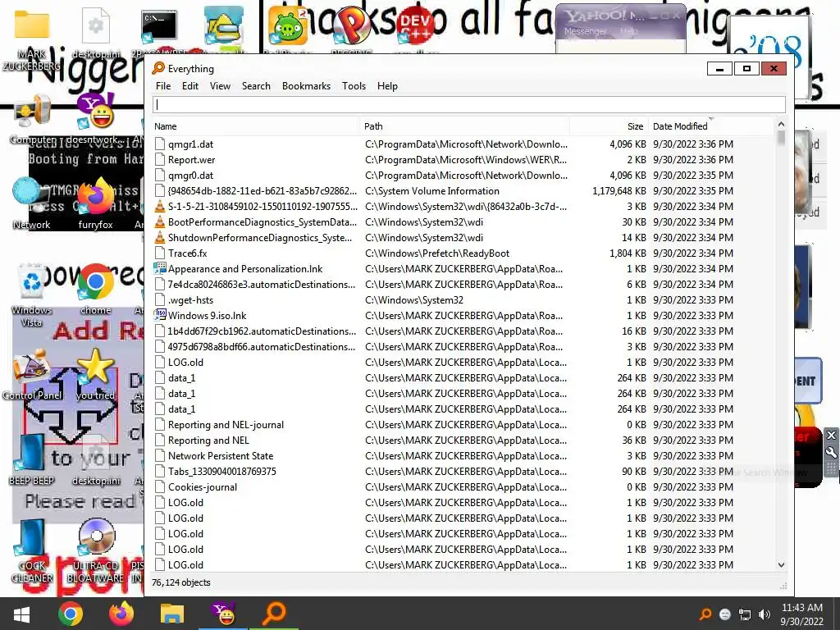The image size is (840, 630).
Task: Open the 11:43 AM taskbar clock
Action: [801, 614]
